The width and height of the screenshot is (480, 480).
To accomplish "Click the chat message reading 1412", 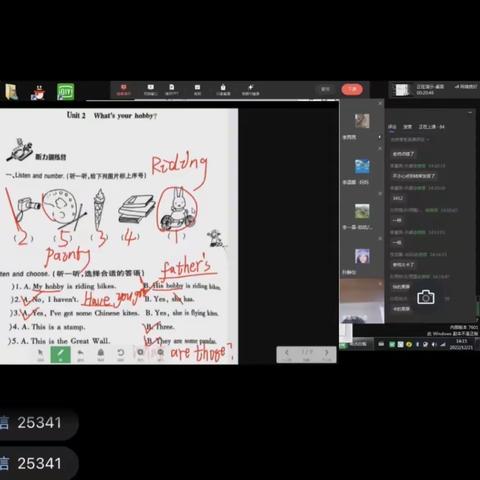I will tap(398, 198).
